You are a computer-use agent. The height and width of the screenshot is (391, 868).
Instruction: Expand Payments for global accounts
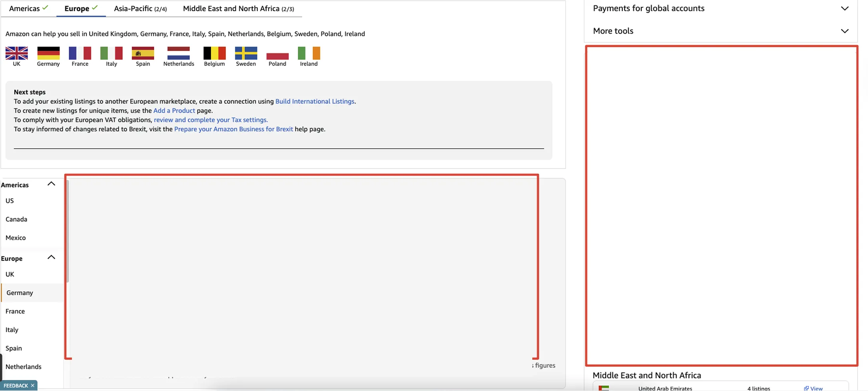pos(845,8)
